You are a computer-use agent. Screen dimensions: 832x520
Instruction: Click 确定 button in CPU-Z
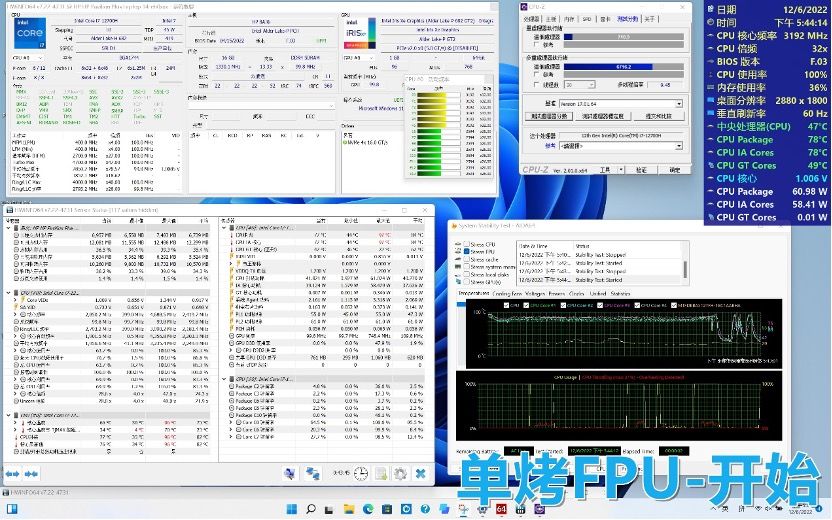point(674,170)
